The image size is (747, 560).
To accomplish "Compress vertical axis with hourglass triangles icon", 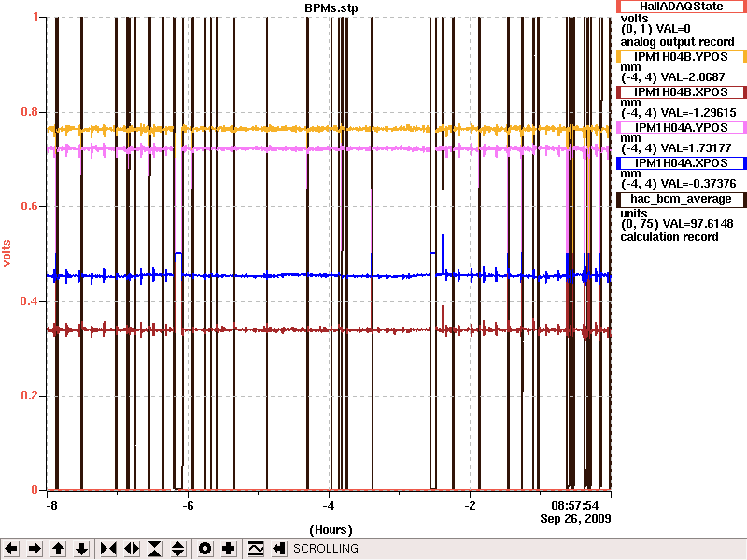I will [x=155, y=549].
